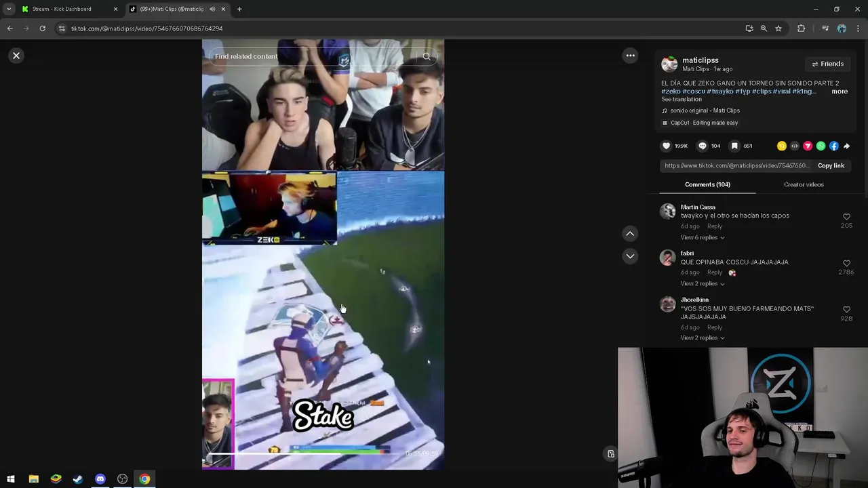Save the video with the bookmark icon
The height and width of the screenshot is (488, 868).
[734, 146]
